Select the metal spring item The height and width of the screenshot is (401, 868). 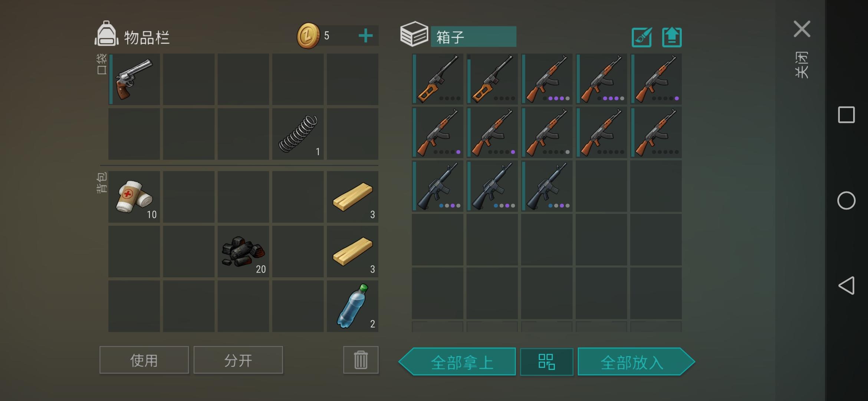298,134
